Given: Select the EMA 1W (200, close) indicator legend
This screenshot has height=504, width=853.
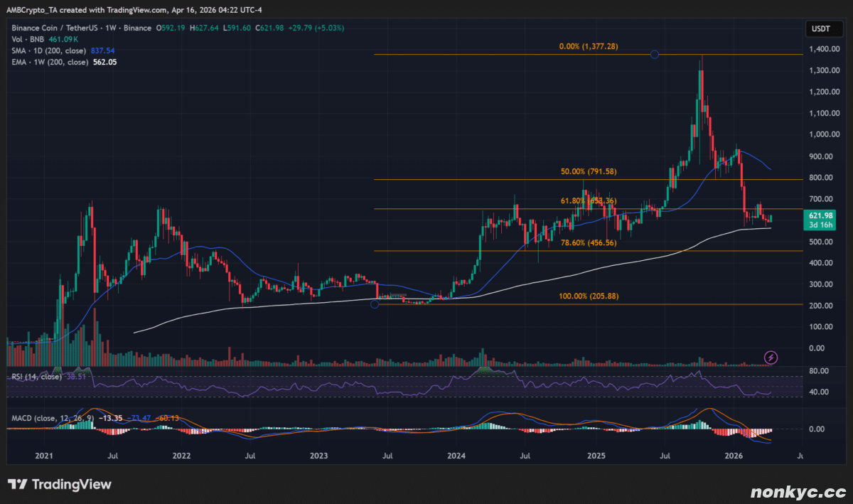Looking at the screenshot, I should coord(50,62).
